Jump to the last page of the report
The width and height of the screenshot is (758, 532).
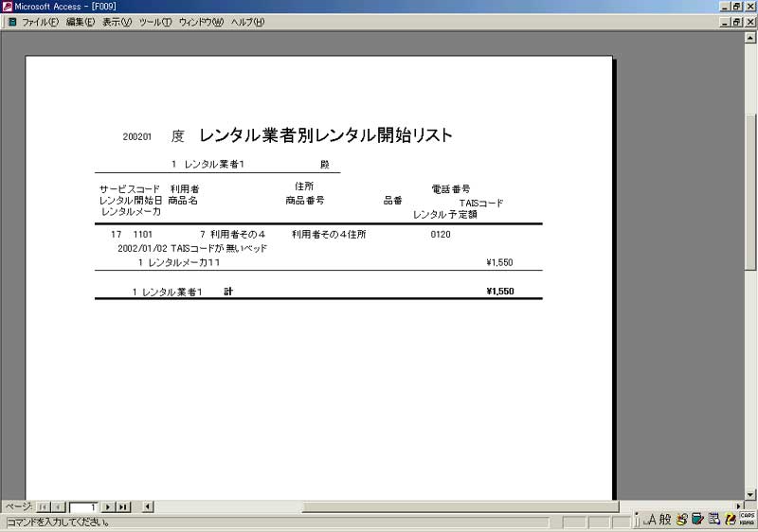coord(122,507)
